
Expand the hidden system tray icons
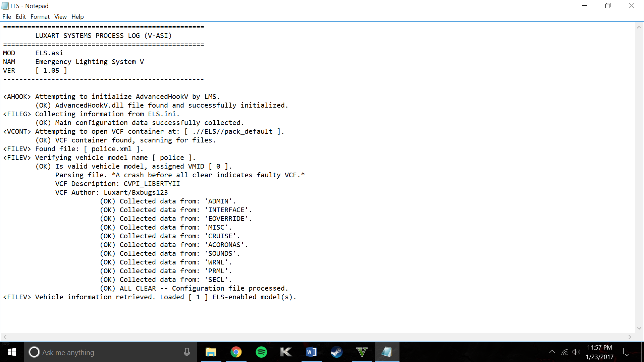tap(552, 352)
